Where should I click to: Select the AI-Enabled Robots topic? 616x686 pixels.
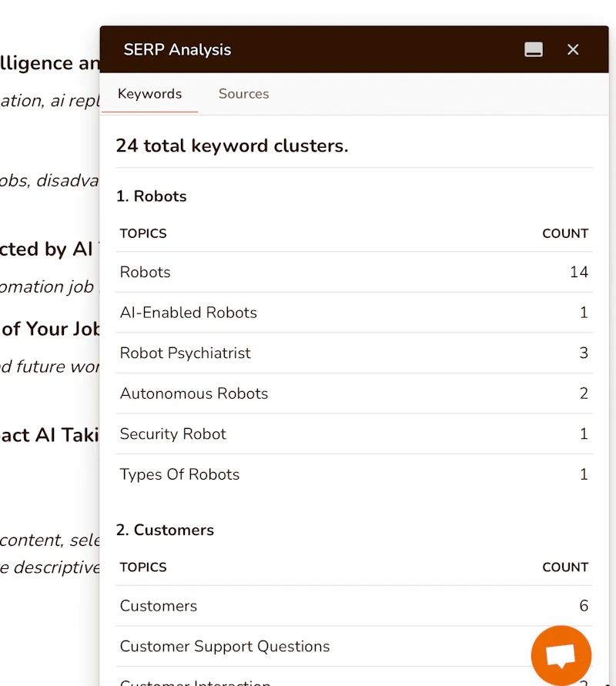coord(189,313)
